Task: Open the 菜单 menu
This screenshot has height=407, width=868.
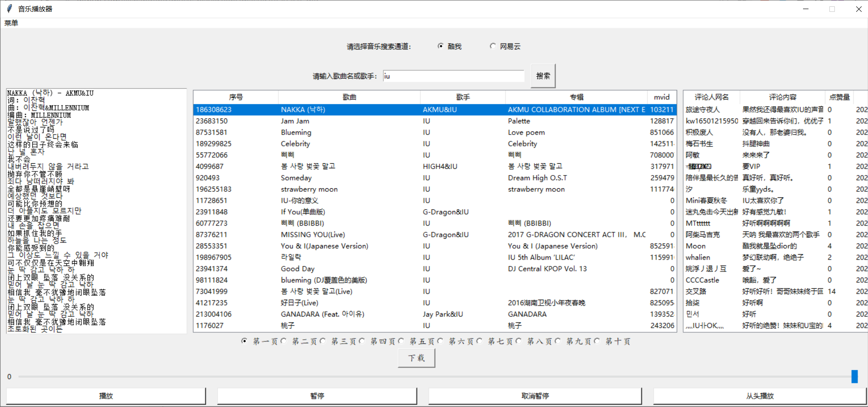Action: coord(11,23)
